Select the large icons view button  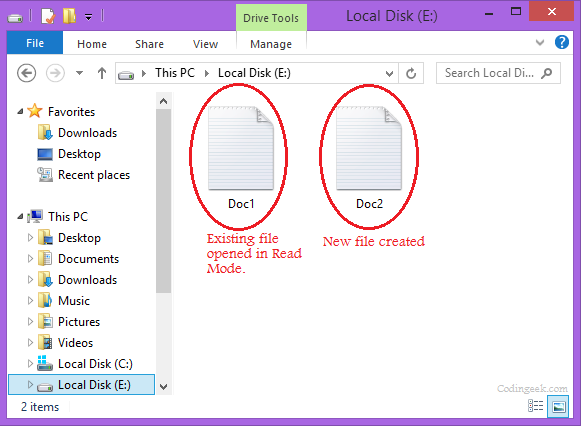pos(558,406)
